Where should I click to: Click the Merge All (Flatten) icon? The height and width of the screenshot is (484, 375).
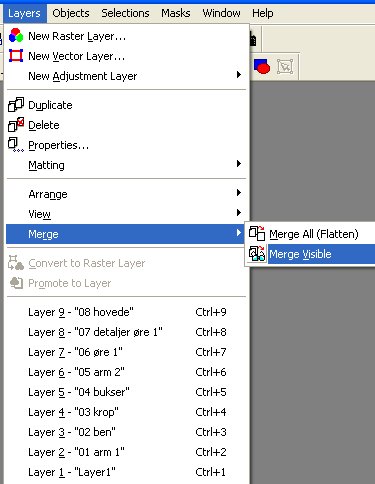tap(257, 233)
